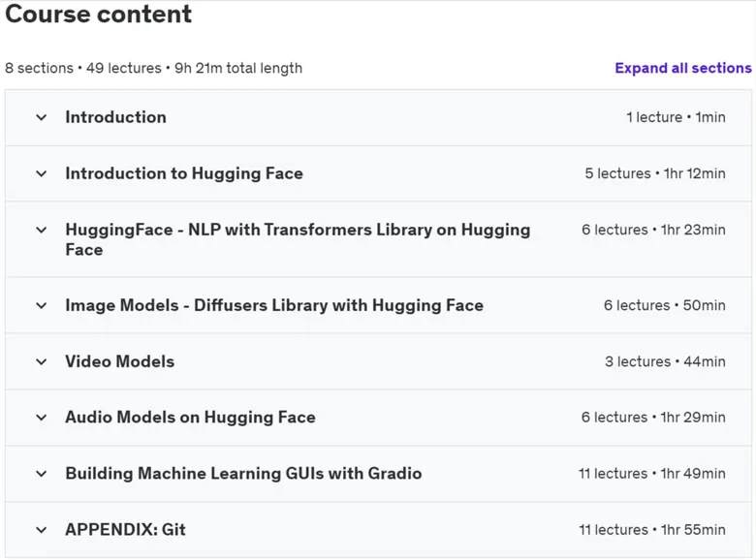This screenshot has width=756, height=560.
Task: Expand the Introduction section chevron
Action: [42, 117]
